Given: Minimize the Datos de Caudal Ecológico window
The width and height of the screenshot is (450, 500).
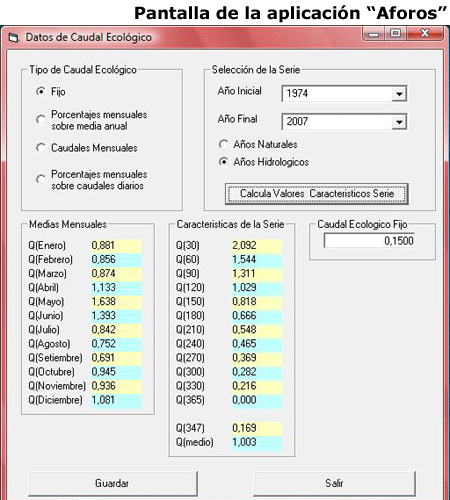Looking at the screenshot, I should point(374,34).
